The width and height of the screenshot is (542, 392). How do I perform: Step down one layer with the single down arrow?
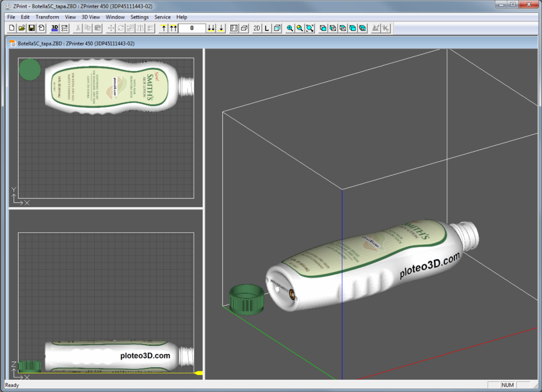221,28
